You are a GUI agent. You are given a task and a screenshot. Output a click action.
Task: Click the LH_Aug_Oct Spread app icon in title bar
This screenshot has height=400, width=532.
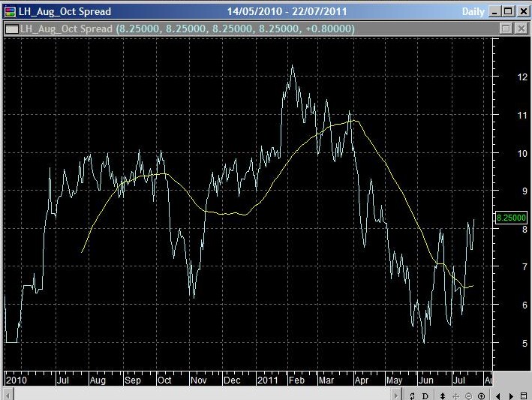click(x=11, y=11)
